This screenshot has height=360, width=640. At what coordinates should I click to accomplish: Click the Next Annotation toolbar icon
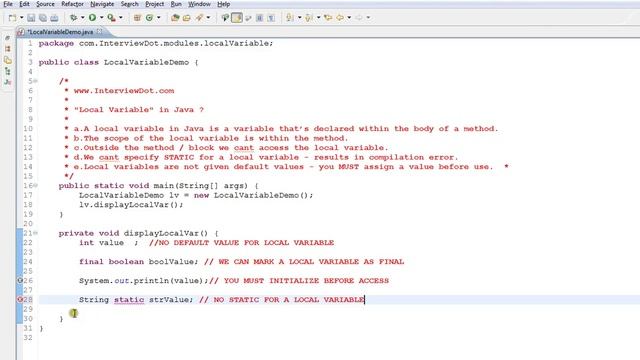(x=290, y=18)
